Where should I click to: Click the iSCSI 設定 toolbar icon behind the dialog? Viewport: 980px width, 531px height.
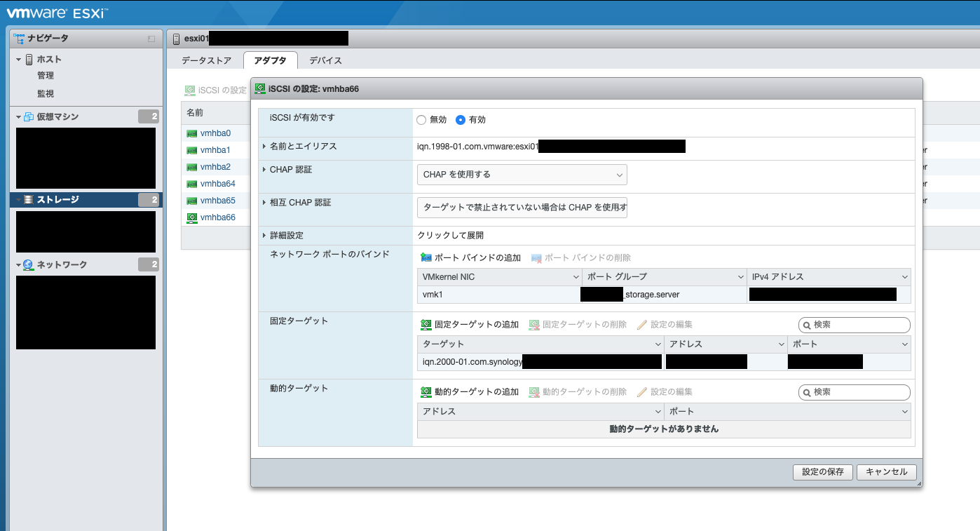(x=190, y=90)
